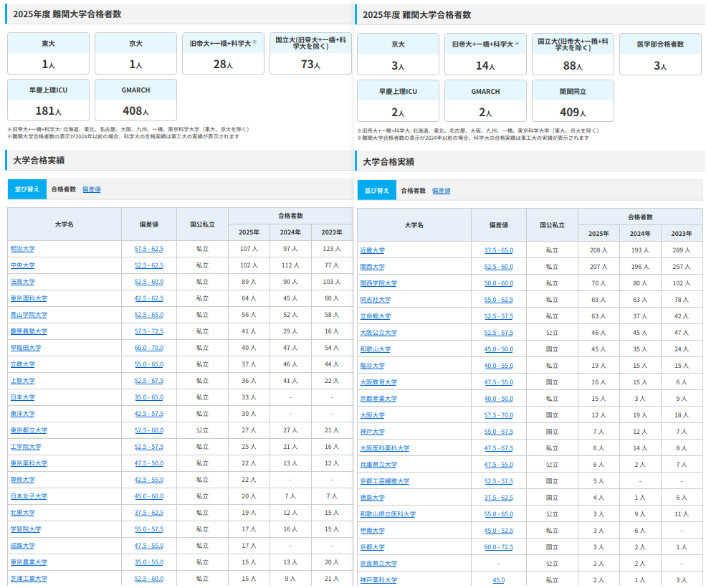706x588 pixels.
Task: Click the 57.5 - 70.0 deviation link for 大阪大学
Action: (x=499, y=415)
